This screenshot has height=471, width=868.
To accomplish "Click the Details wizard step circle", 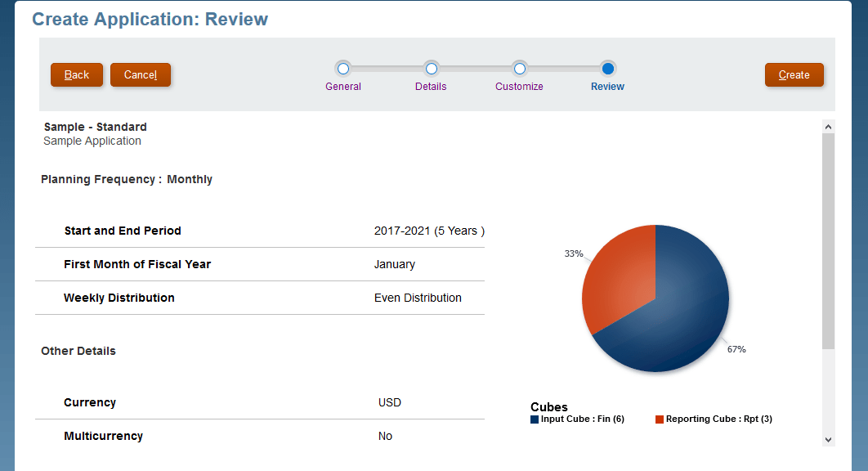I will [x=431, y=69].
